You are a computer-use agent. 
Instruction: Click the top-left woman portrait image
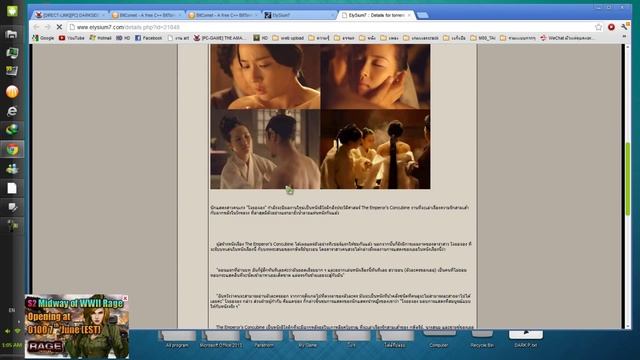[x=265, y=76]
